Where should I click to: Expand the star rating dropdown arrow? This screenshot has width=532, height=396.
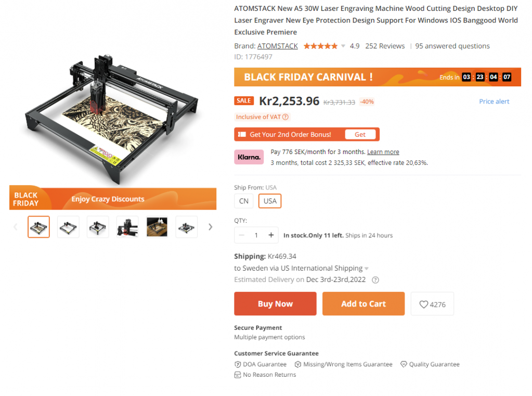pos(343,46)
